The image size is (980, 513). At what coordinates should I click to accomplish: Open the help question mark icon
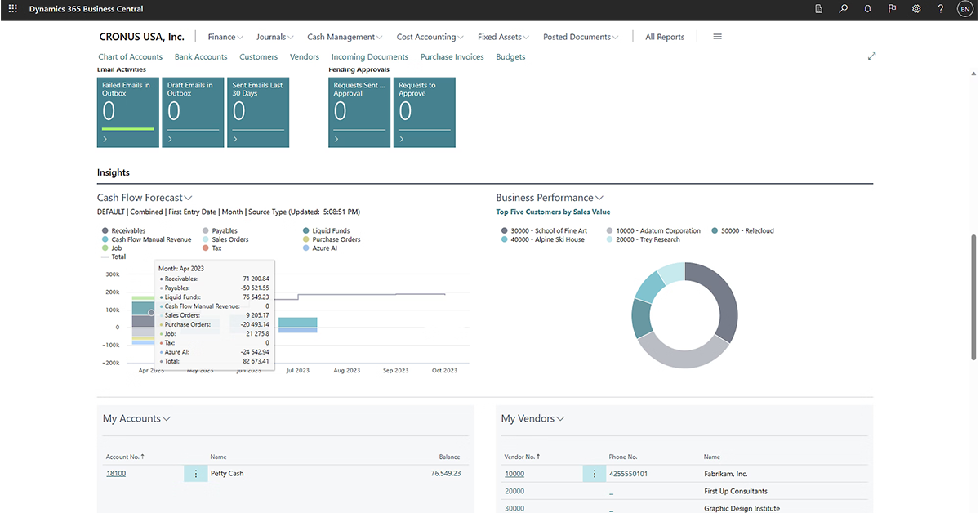[941, 9]
